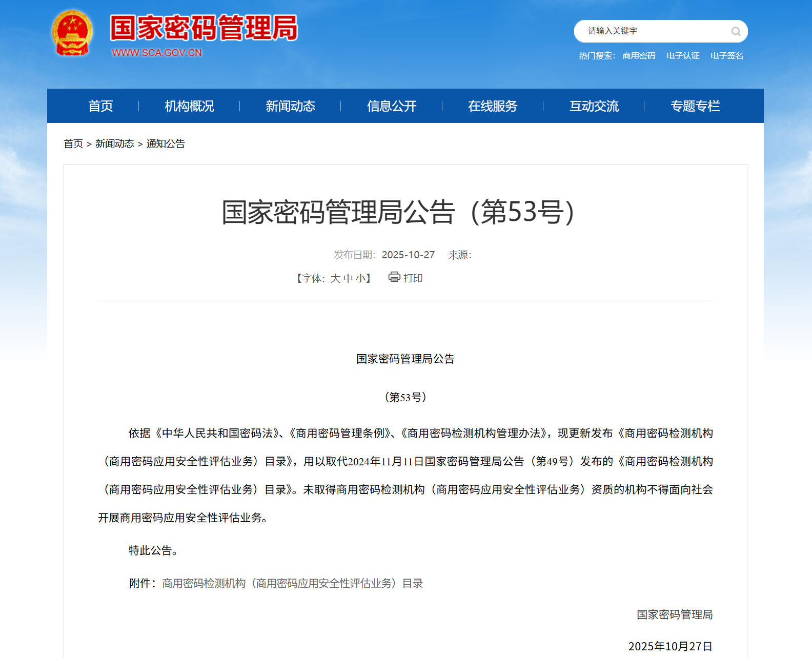Open the 首页 navigation menu item
812x658 pixels.
pyautogui.click(x=100, y=106)
